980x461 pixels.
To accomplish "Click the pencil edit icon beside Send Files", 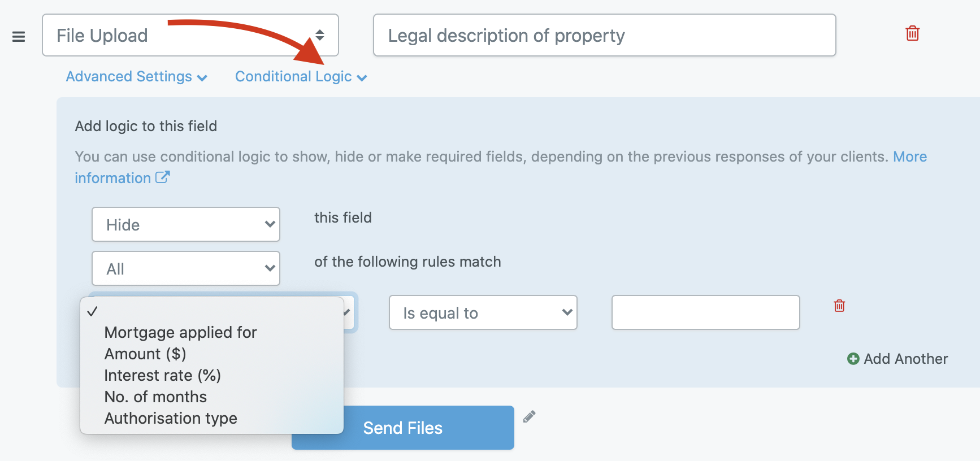I will 529,417.
